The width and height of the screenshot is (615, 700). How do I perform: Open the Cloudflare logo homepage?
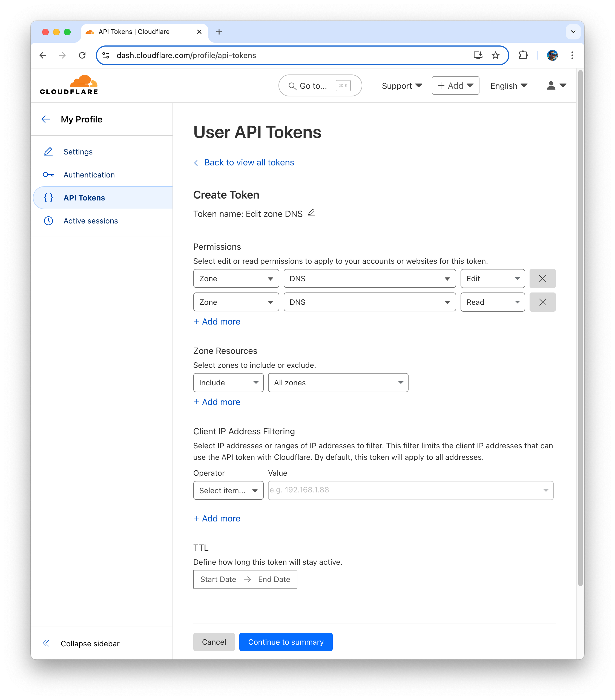(x=68, y=84)
